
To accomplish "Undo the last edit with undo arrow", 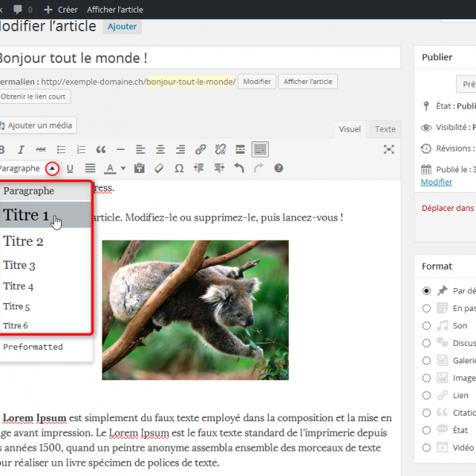I will (x=240, y=168).
